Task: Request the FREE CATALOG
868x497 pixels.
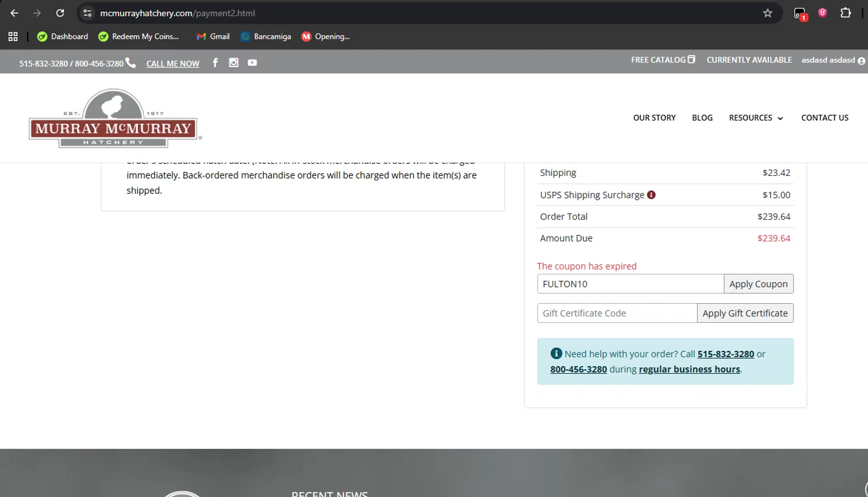Action: pos(663,60)
